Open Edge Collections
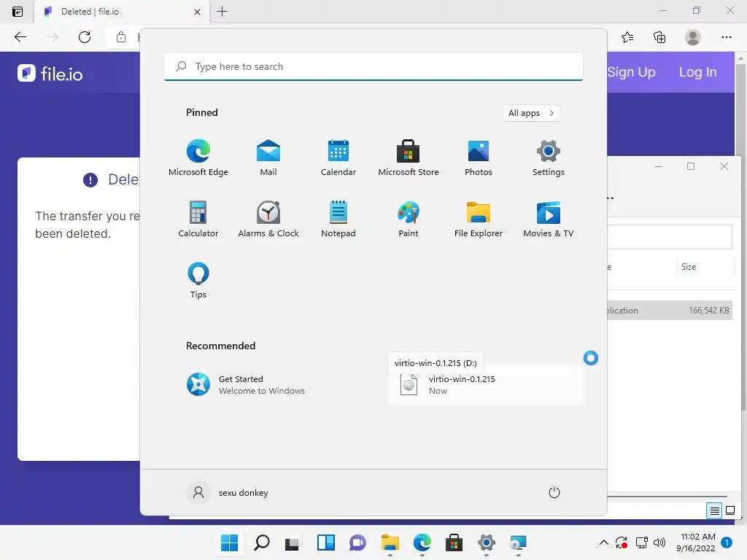 659,36
